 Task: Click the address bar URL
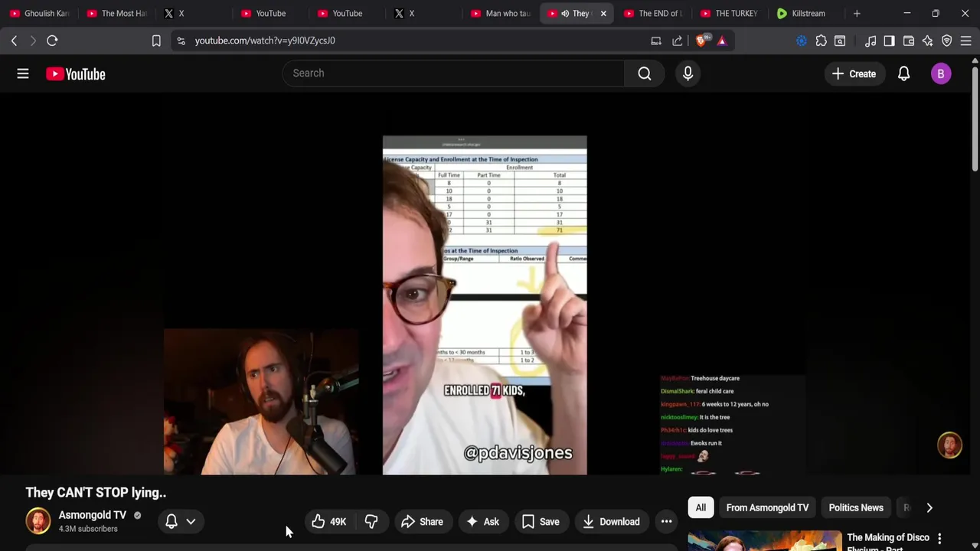pyautogui.click(x=265, y=41)
